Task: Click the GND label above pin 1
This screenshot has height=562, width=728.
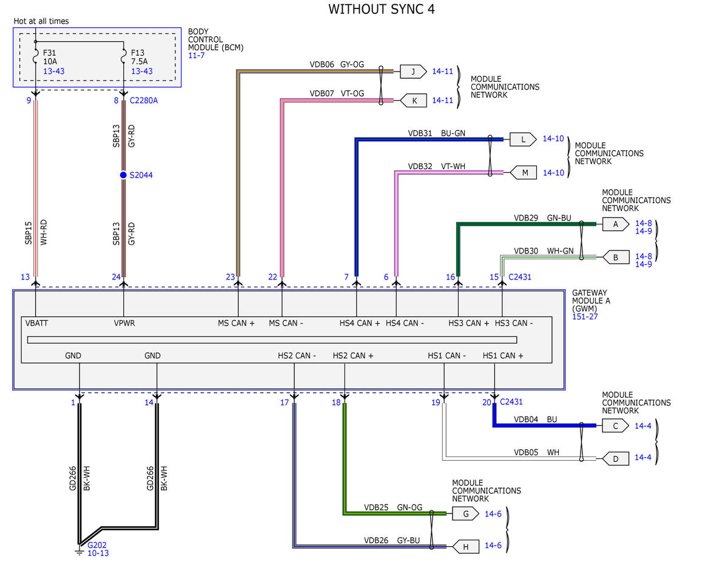Action: (x=73, y=356)
